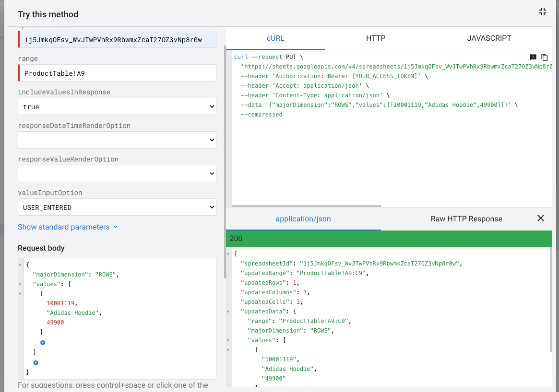Collapse the request body root object
This screenshot has height=392, width=559.
20,265
